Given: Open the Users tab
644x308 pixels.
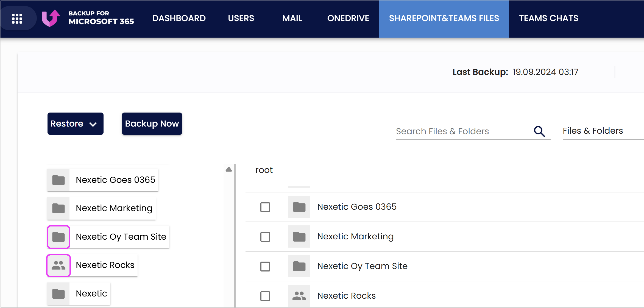Looking at the screenshot, I should coord(241,18).
